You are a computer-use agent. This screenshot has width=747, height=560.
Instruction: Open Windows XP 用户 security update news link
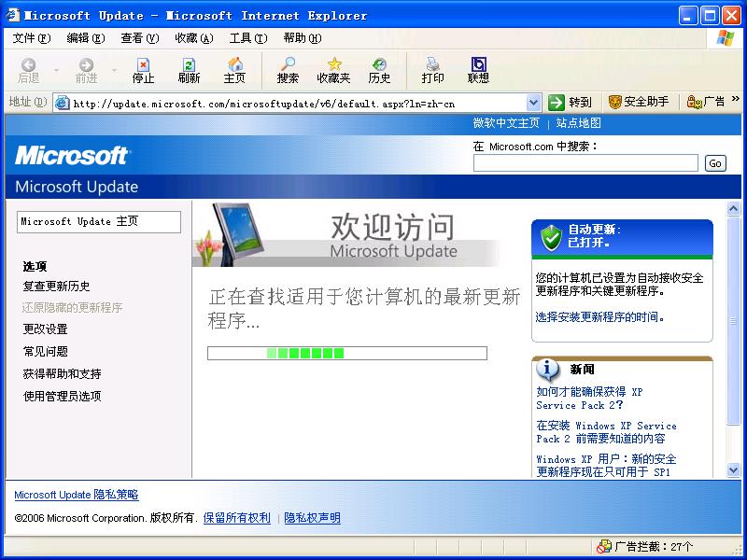(606, 465)
